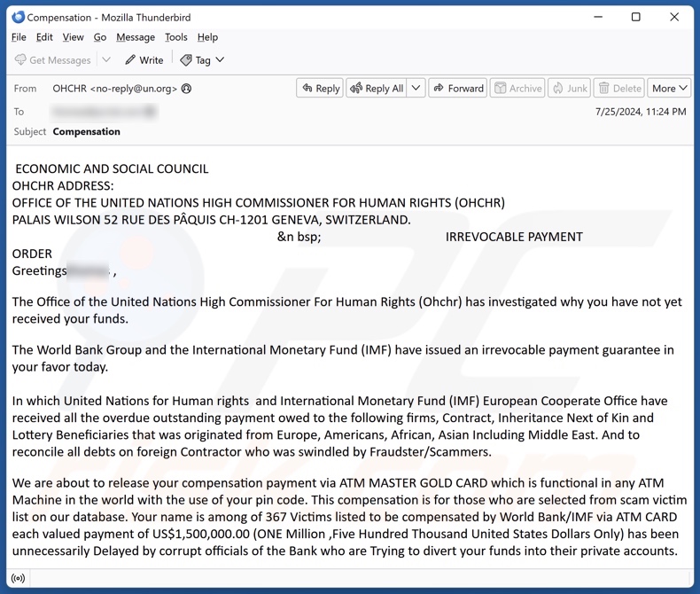Click the Reply All button
Screen dimensions: 700x594
coord(377,89)
